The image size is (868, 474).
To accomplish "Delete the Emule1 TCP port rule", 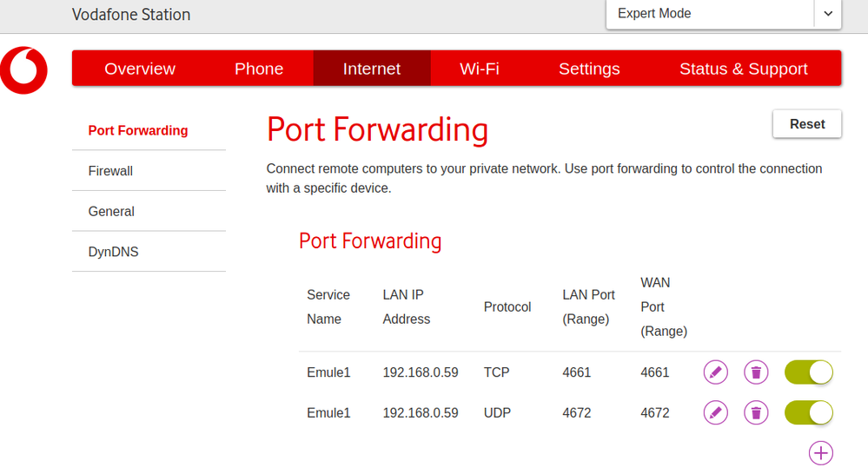I will [756, 372].
